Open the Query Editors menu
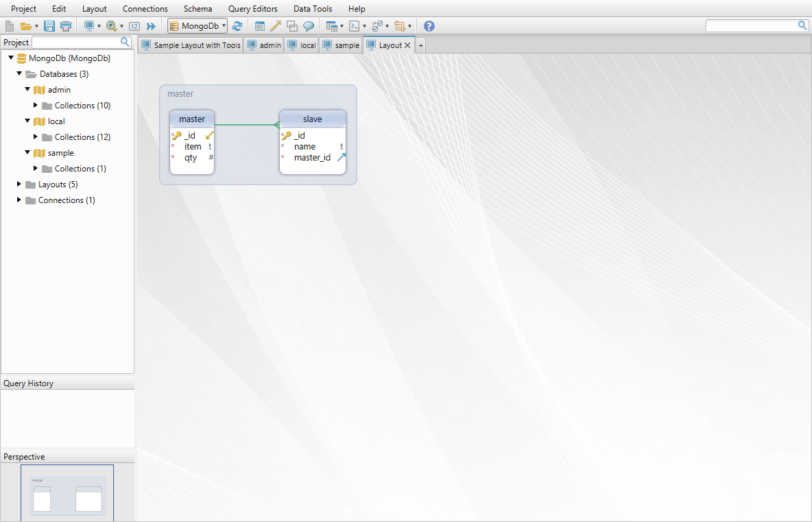The image size is (812, 522). (x=252, y=9)
